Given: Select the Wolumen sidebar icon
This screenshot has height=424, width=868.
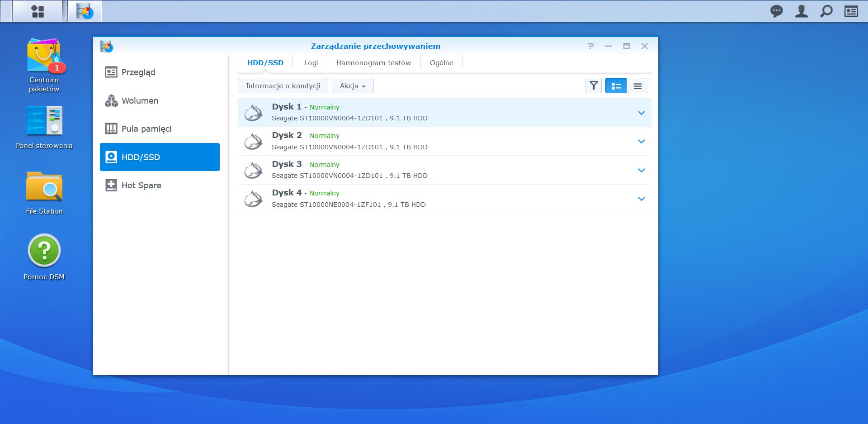Looking at the screenshot, I should 111,100.
